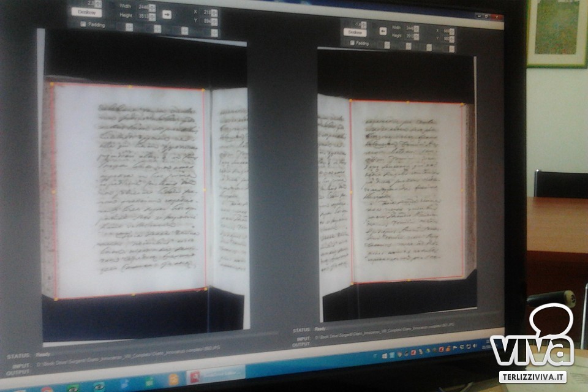This screenshot has height=392, width=588.
Task: Close the application window
Action: pyautogui.click(x=497, y=17)
